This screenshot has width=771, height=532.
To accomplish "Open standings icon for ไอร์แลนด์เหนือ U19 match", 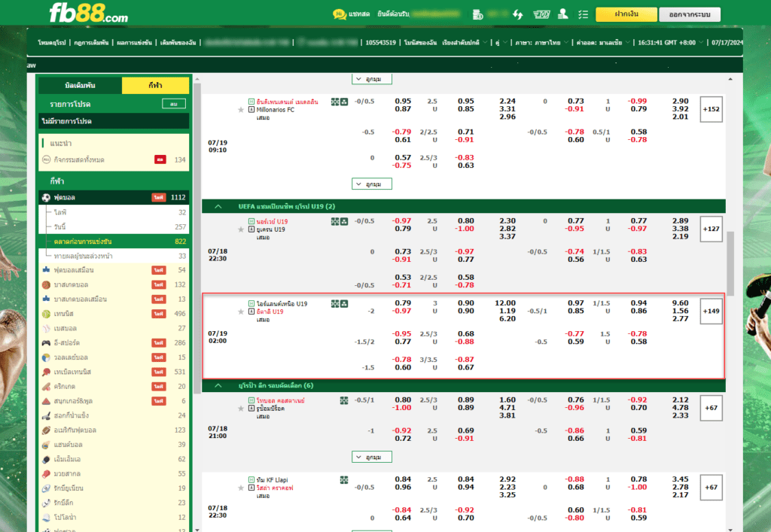I will click(x=344, y=304).
